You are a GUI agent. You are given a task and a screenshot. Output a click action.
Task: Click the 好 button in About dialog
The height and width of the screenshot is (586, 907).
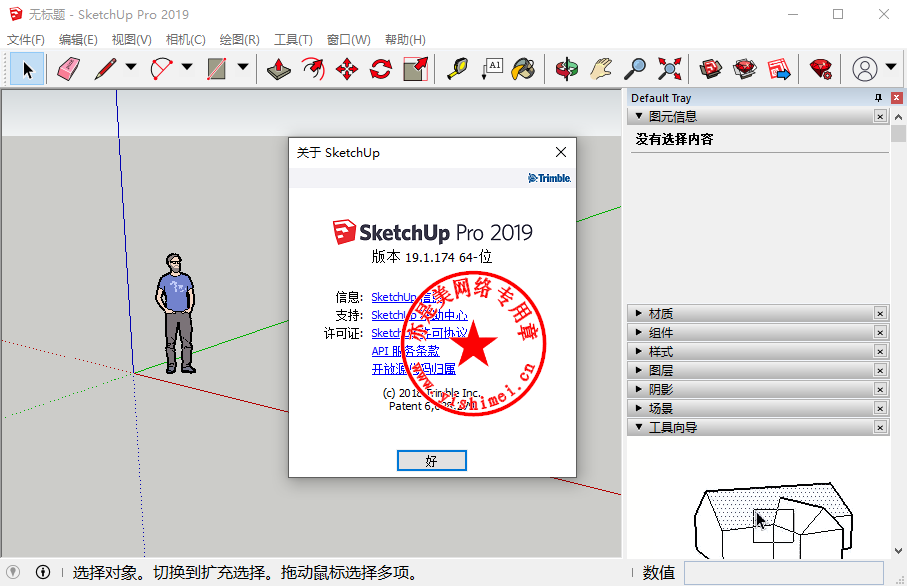pos(432,460)
